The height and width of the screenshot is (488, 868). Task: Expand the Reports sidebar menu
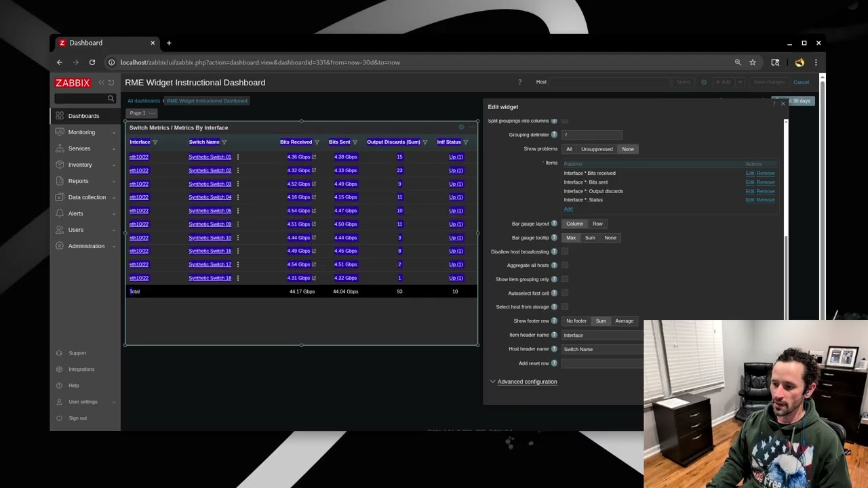[x=85, y=181]
